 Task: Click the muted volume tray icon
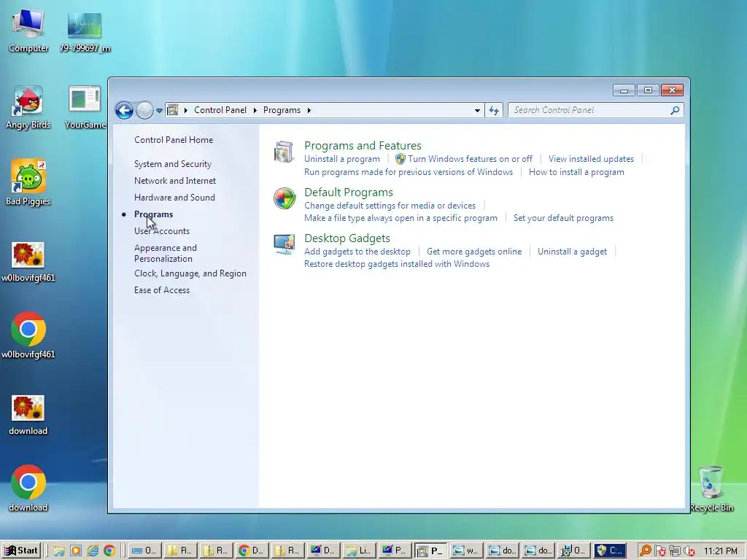[689, 551]
